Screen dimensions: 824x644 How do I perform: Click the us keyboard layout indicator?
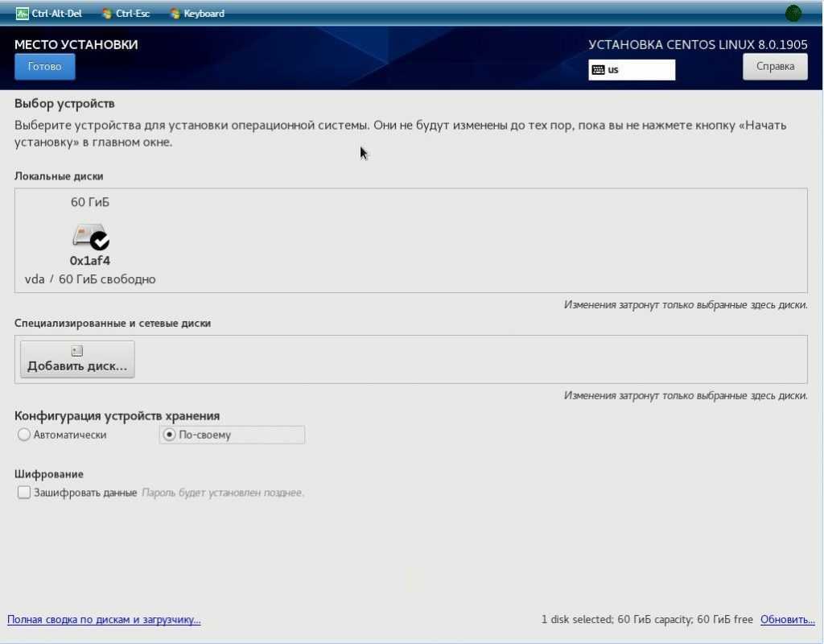[632, 70]
